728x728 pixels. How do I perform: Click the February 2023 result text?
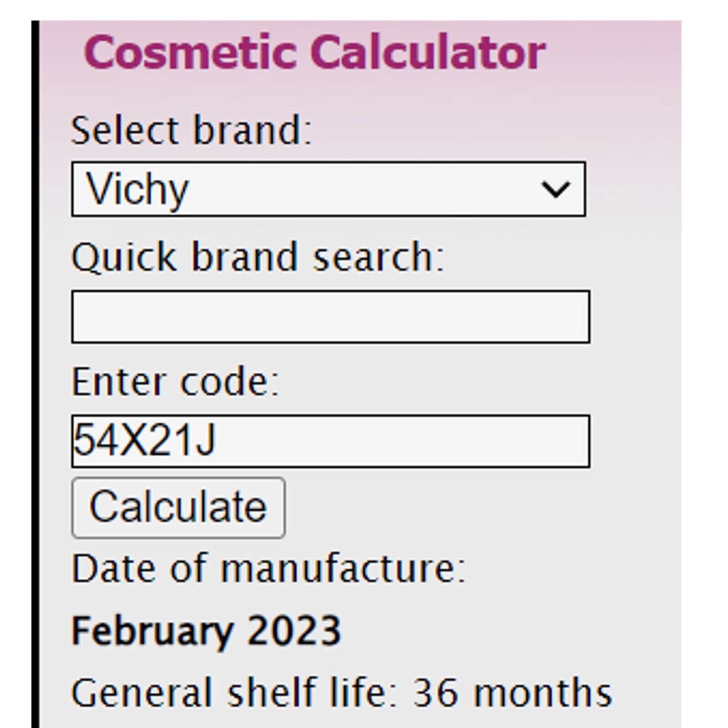click(206, 632)
